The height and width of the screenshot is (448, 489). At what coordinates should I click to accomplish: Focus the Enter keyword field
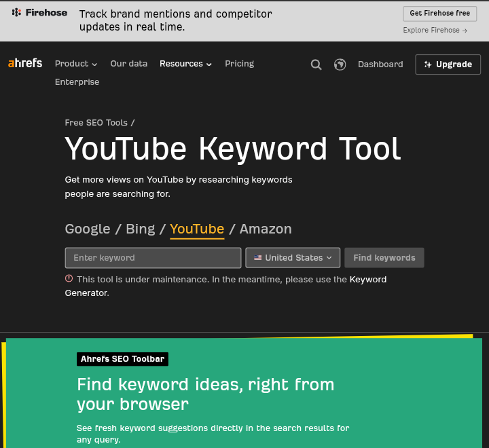click(x=153, y=258)
